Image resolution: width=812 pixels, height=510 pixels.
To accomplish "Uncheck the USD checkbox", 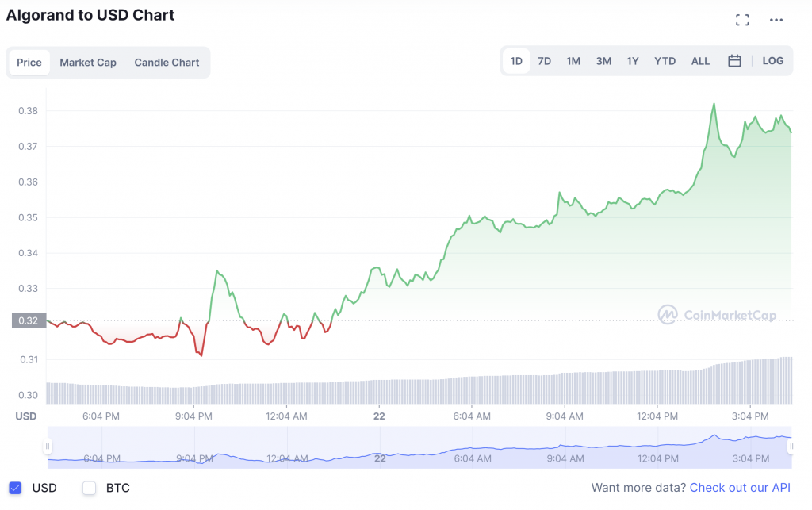I will 16,488.
